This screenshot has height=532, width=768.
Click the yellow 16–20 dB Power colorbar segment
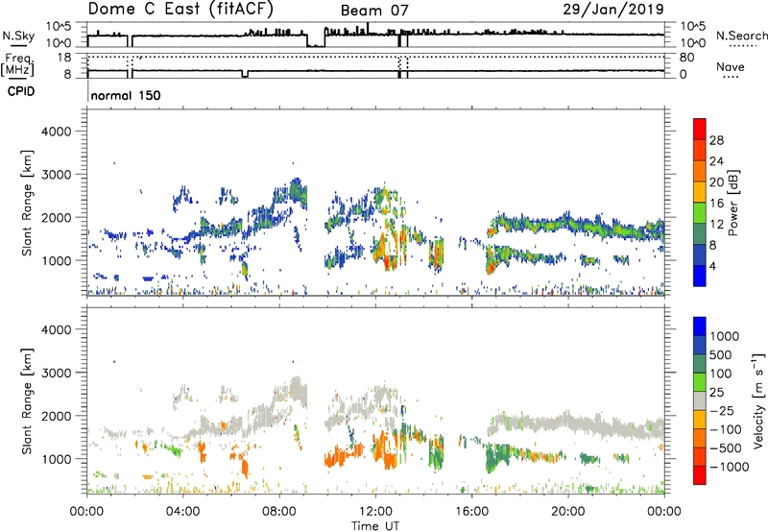(700, 192)
